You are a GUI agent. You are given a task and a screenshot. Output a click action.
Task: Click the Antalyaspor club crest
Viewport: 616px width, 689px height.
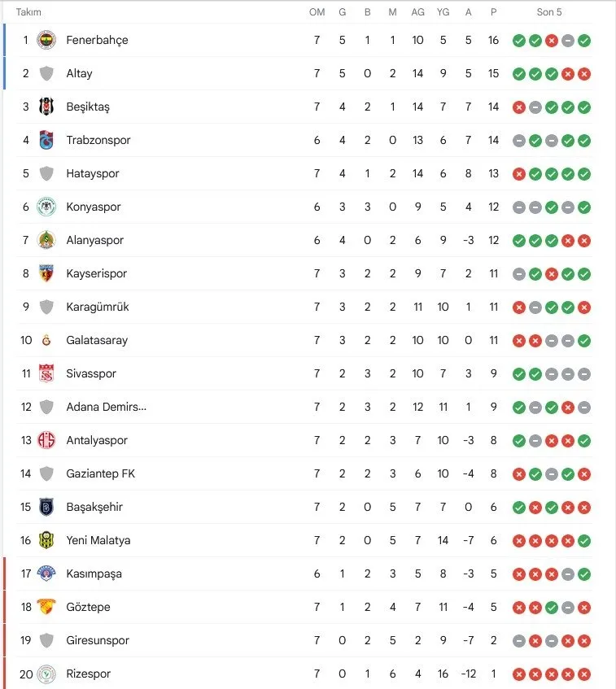(46, 440)
